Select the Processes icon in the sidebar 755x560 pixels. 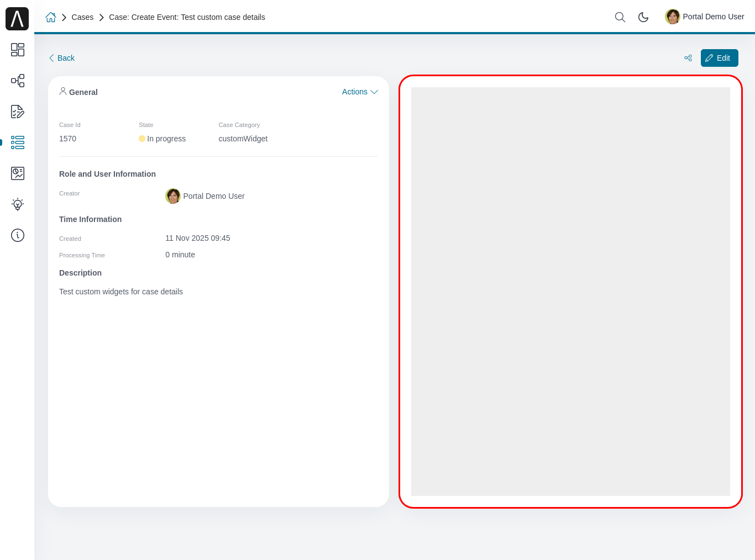coord(17,81)
